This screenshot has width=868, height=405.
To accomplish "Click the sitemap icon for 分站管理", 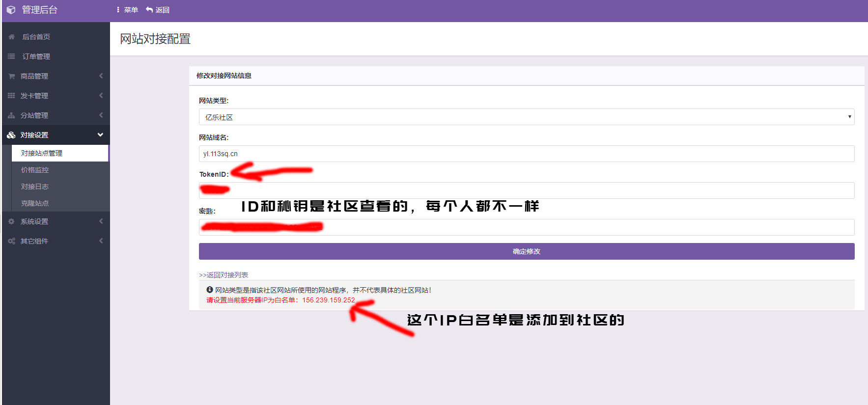I will point(11,115).
